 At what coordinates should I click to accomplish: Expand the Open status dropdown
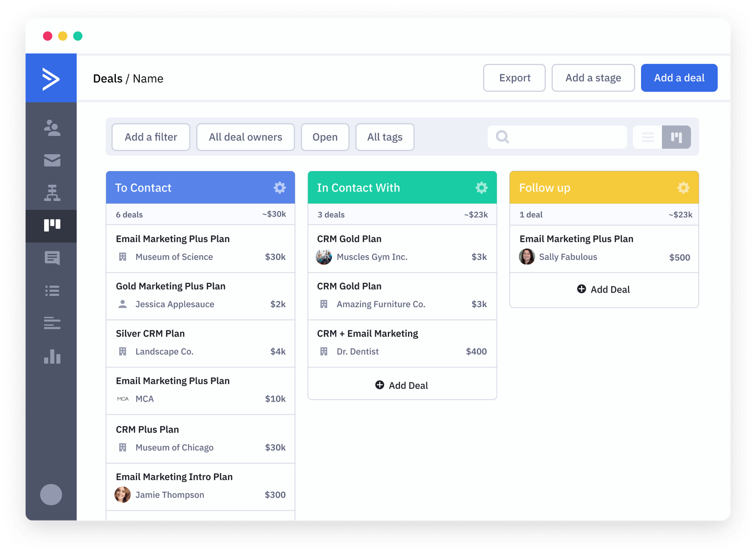[325, 137]
